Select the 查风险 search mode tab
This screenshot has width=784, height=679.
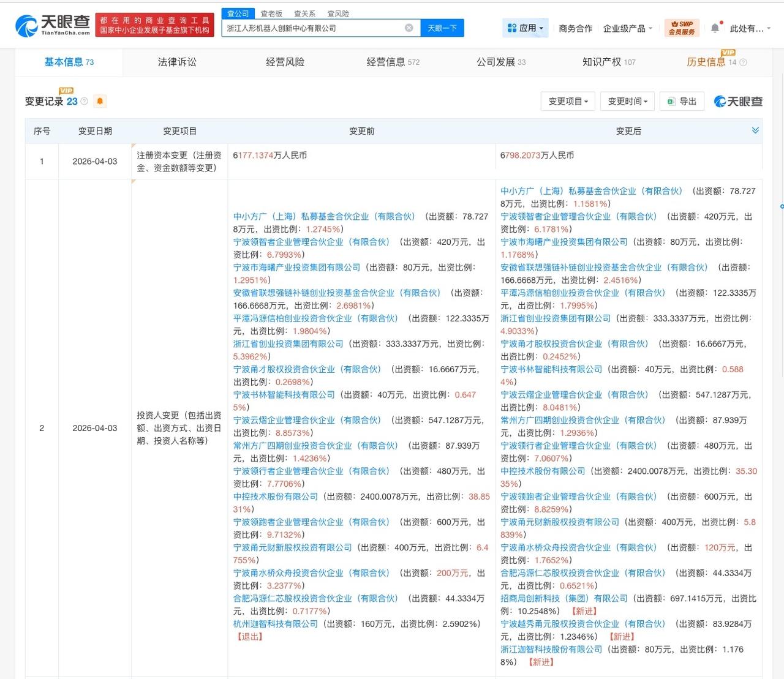coord(338,13)
